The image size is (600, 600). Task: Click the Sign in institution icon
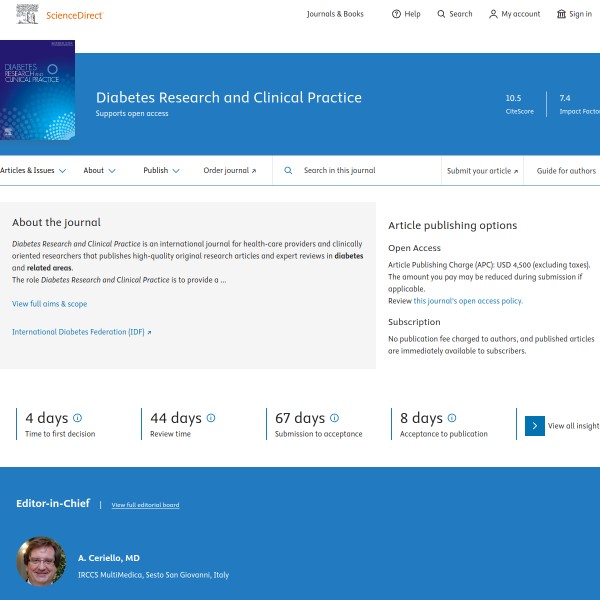tap(561, 14)
